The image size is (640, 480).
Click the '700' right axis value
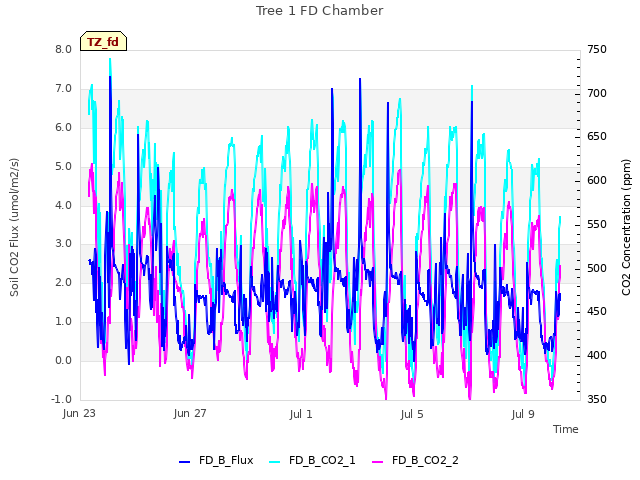pyautogui.click(x=597, y=93)
